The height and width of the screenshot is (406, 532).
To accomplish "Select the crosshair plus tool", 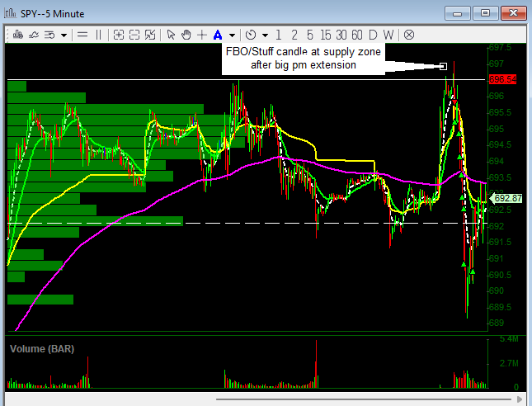I will [202, 35].
